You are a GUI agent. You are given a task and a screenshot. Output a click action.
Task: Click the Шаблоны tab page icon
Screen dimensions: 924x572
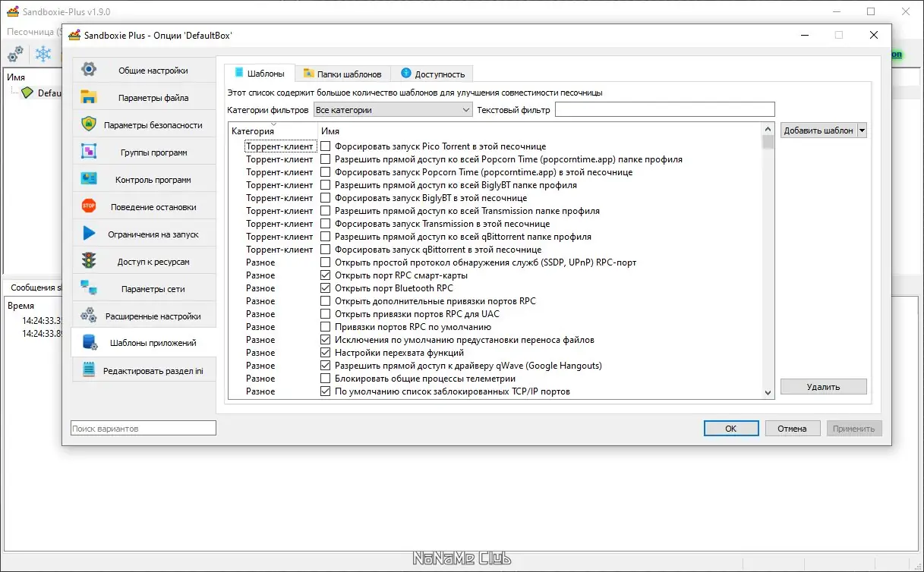click(238, 74)
